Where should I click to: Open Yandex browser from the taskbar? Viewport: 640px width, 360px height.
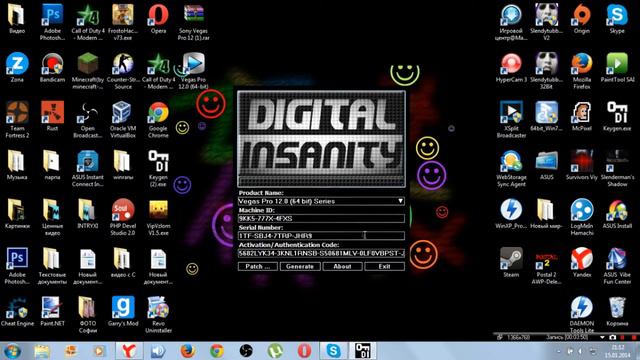[129, 351]
